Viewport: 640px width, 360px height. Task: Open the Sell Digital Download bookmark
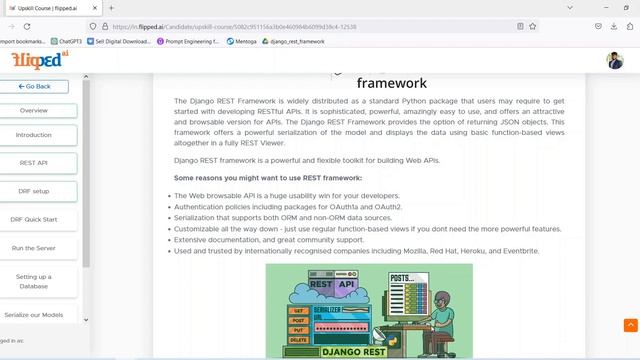(119, 41)
